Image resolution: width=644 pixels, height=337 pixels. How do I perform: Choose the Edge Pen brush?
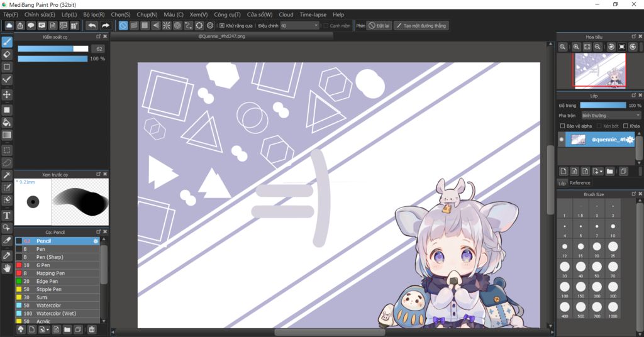(x=57, y=281)
